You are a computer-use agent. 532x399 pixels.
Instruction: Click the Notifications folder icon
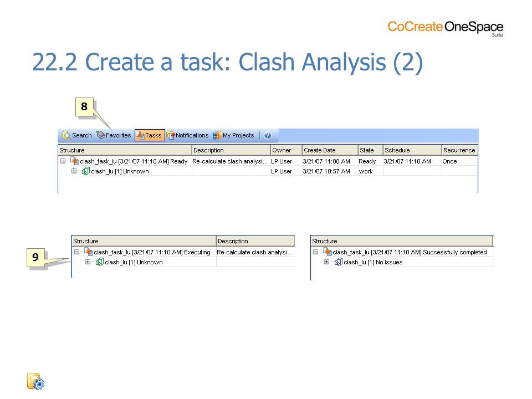tap(171, 135)
